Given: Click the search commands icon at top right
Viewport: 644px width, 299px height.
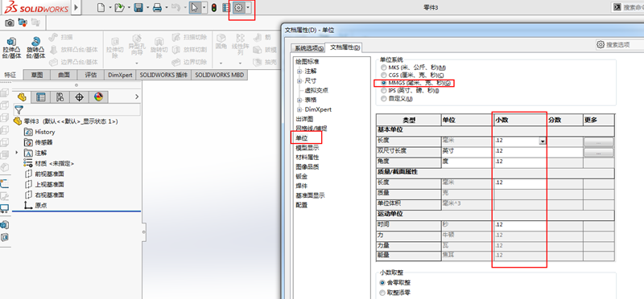Looking at the screenshot, I should [617, 7].
